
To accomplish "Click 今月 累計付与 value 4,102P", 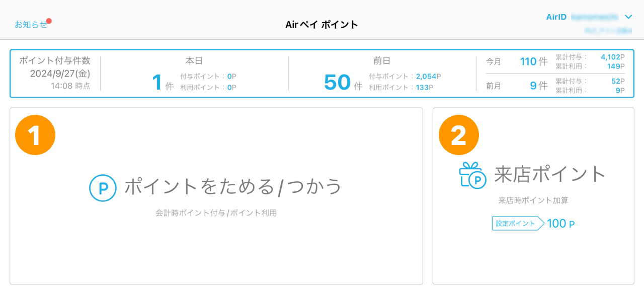I will 612,57.
